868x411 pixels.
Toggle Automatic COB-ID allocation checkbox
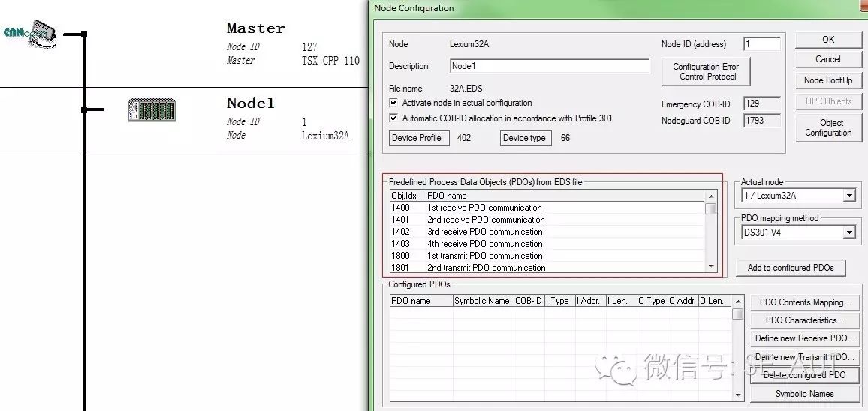point(393,118)
